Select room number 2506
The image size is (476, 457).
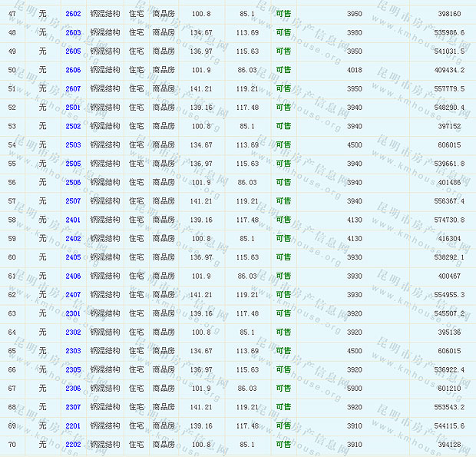[73, 182]
